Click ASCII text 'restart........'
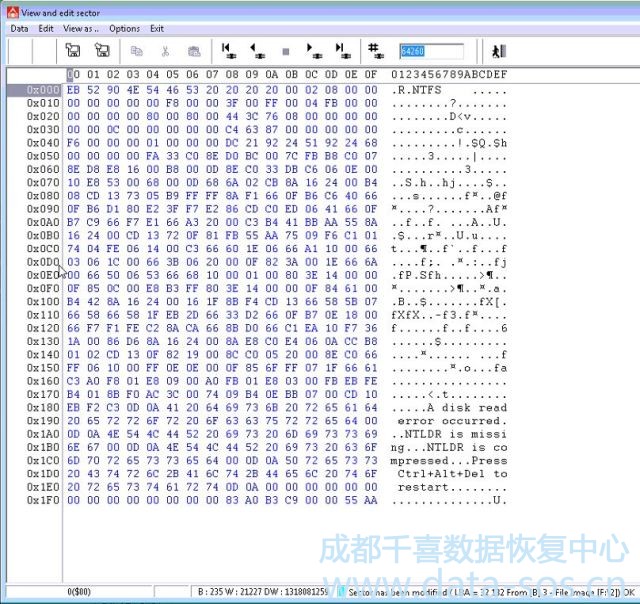 pos(453,487)
